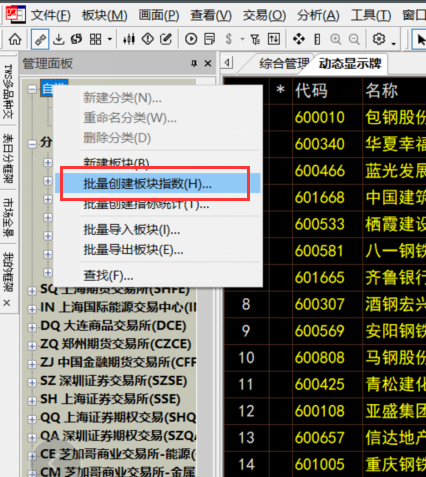This screenshot has height=477, width=426.
Task: Choose 批量创建板块指数(H)... in context menu
Action: (x=157, y=183)
